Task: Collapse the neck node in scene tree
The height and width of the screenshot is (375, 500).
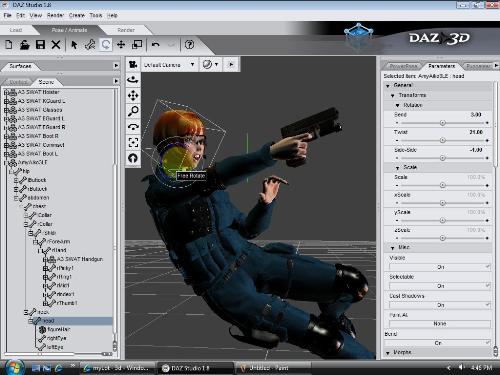Action: (x=26, y=312)
